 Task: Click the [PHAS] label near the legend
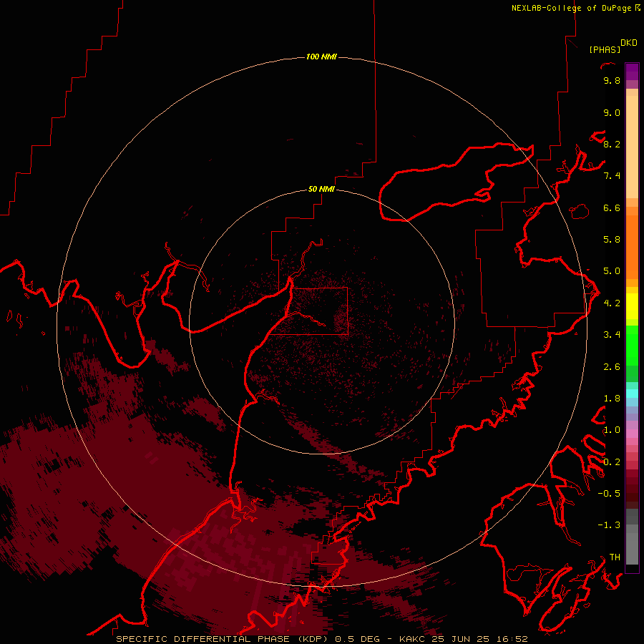pos(605,49)
